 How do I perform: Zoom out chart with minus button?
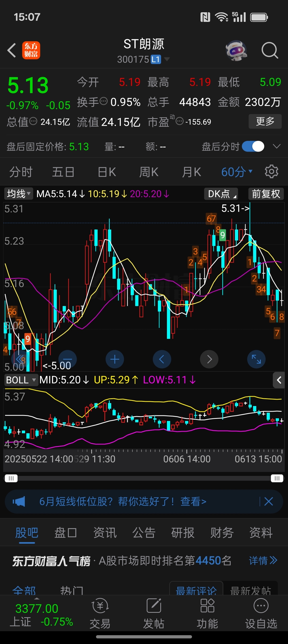67,359
